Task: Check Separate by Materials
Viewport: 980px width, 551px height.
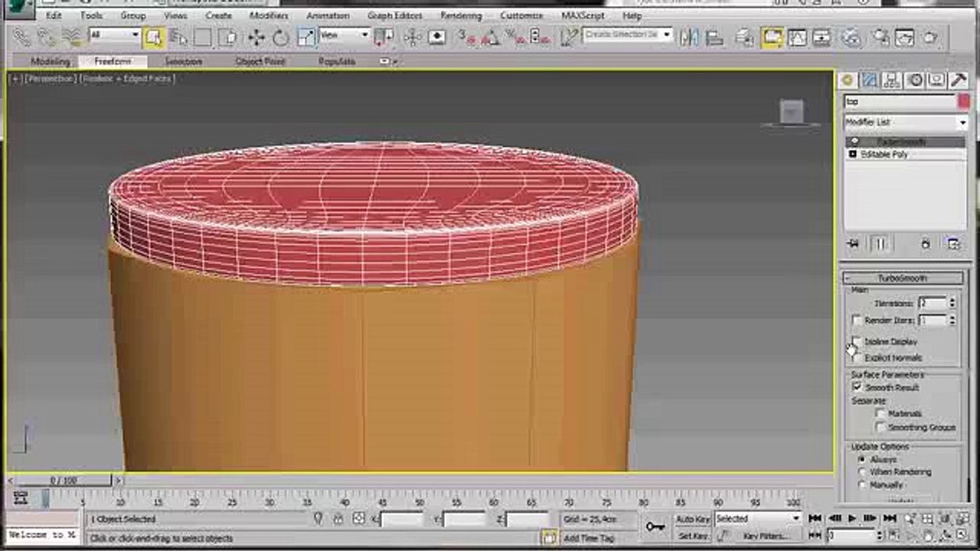Action: [880, 413]
